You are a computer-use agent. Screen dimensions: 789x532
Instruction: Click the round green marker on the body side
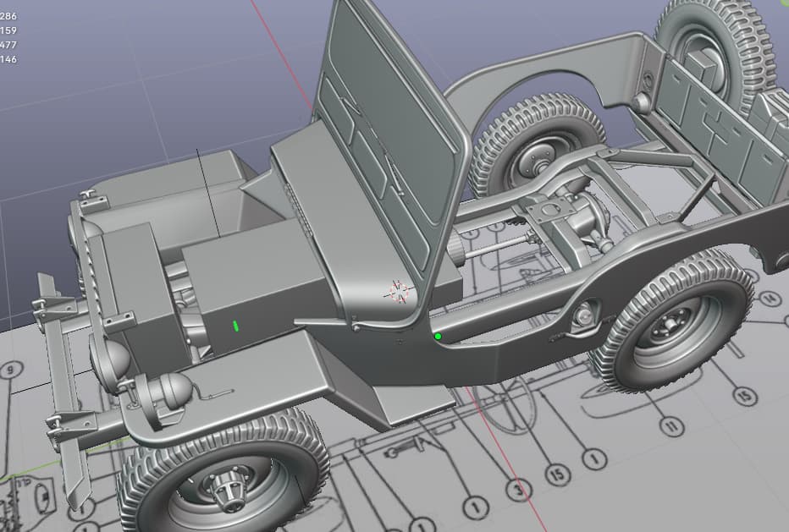coord(438,337)
